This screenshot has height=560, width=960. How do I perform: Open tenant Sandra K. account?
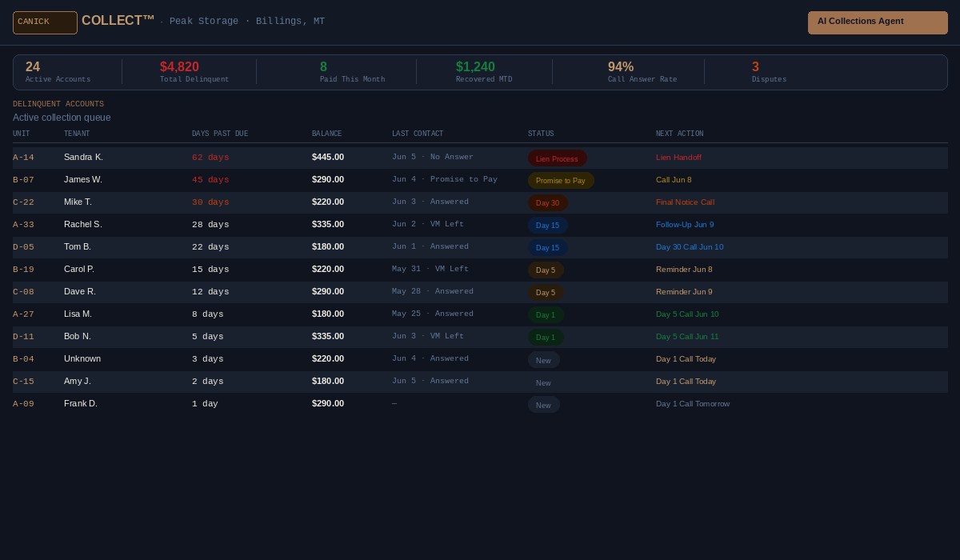pos(83,157)
